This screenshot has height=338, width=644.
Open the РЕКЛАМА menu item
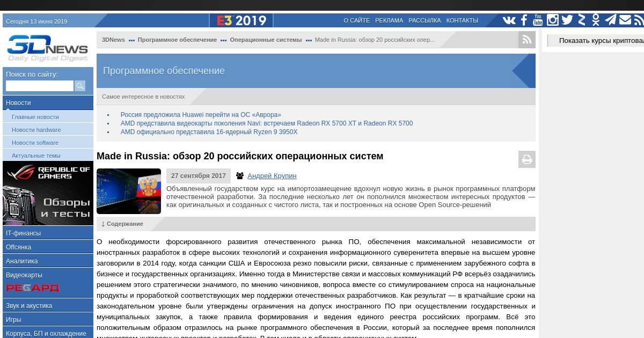(389, 20)
